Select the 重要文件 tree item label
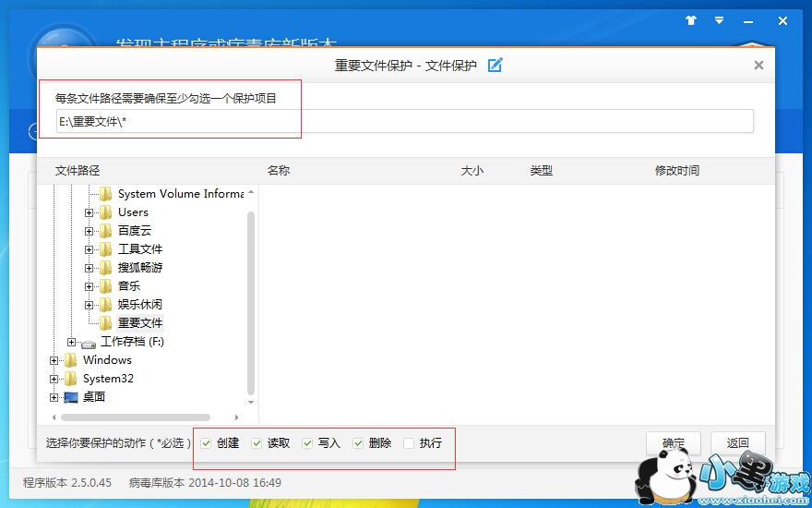This screenshot has height=508, width=812. coord(140,323)
